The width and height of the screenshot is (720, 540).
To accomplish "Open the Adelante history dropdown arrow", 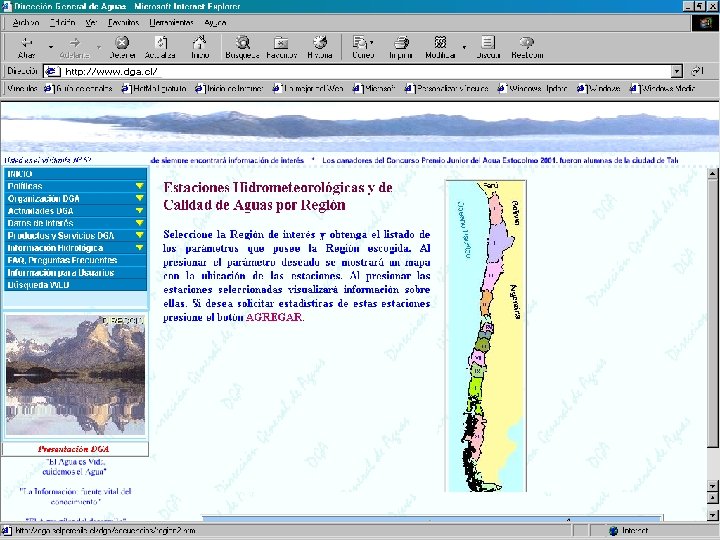I will pos(99,47).
